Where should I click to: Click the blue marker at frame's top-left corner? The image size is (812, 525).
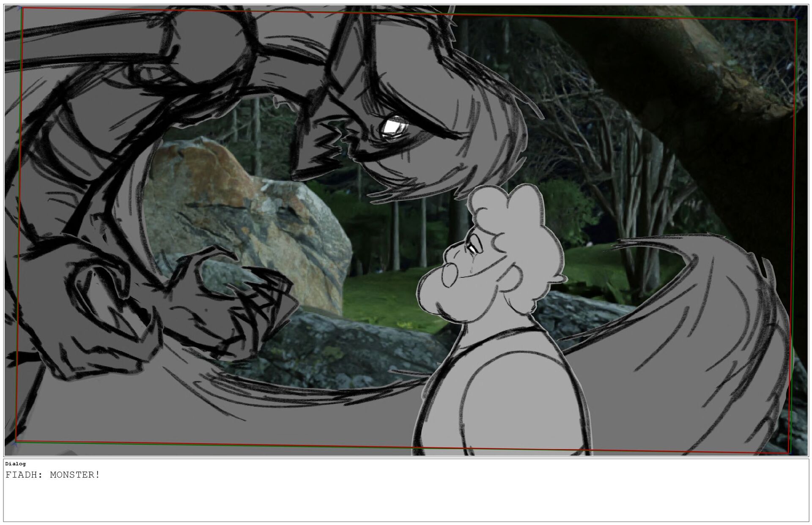click(x=19, y=7)
